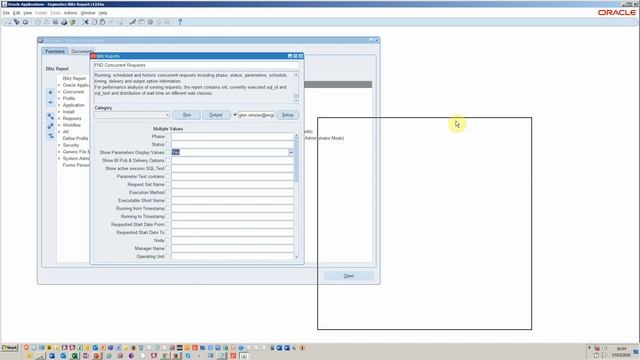This screenshot has height=360, width=640.
Task: Click the Show Navigator toolbar icon
Action: point(25,22)
